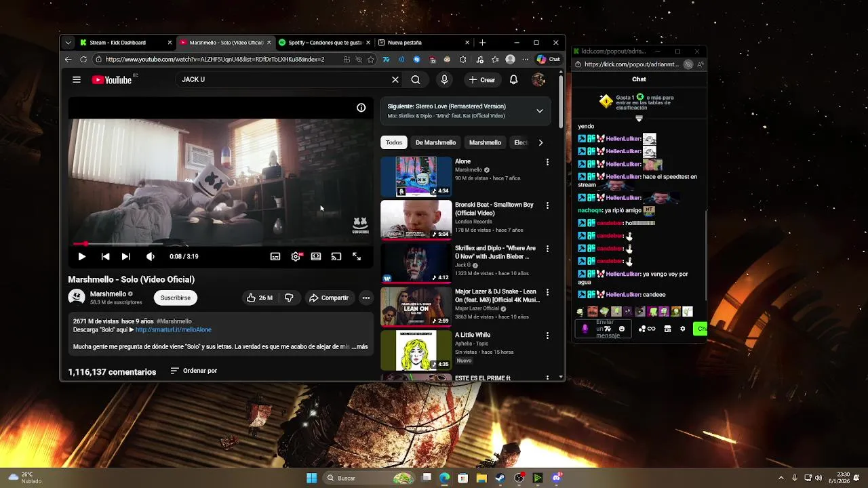Open options menu for Bronski Beat video

pos(547,205)
